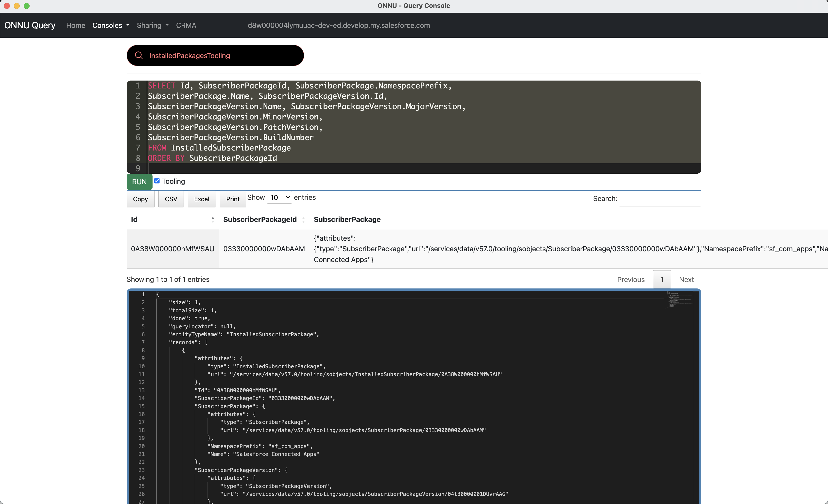Click "queryLocator": null JSON line
The width and height of the screenshot is (828, 504).
coord(202,326)
